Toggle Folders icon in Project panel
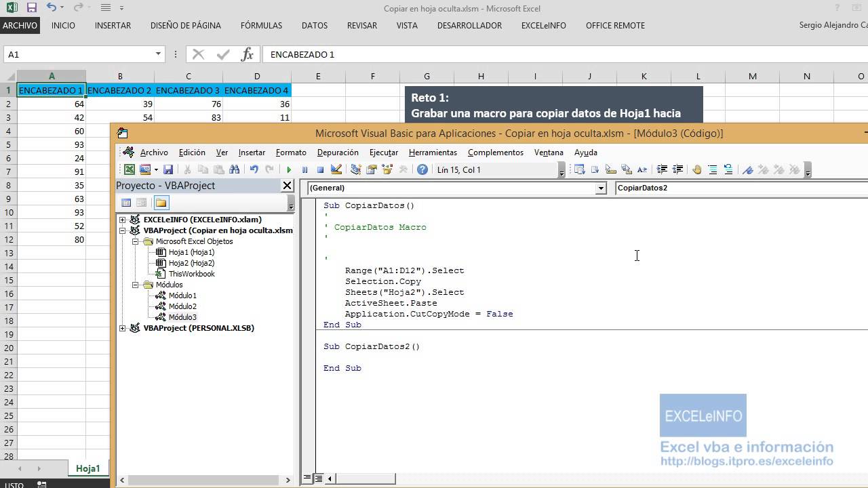868x488 pixels. pos(161,203)
